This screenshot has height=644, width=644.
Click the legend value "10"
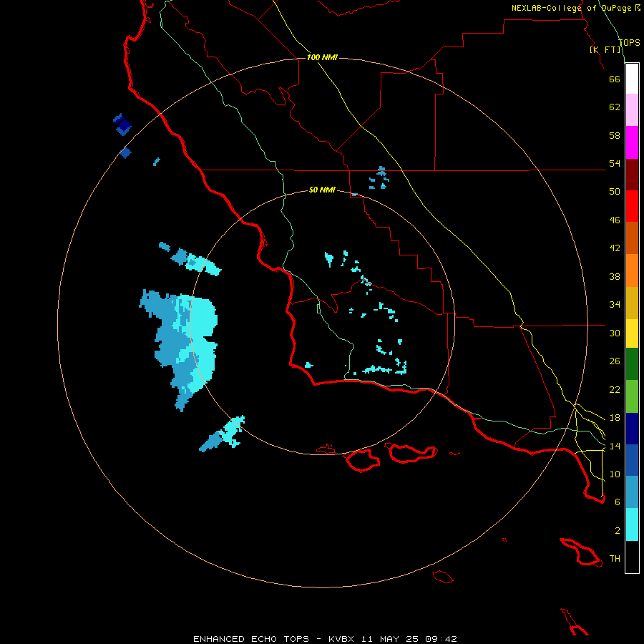point(615,474)
